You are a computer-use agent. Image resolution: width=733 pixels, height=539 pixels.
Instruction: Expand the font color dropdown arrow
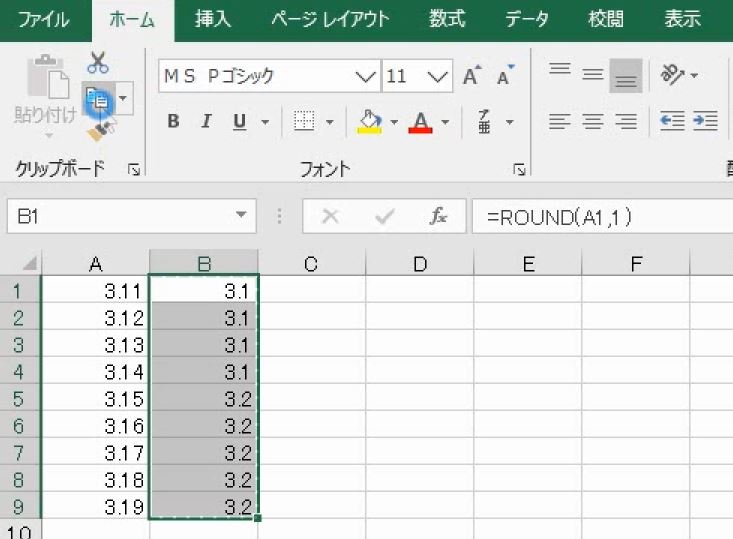click(445, 122)
